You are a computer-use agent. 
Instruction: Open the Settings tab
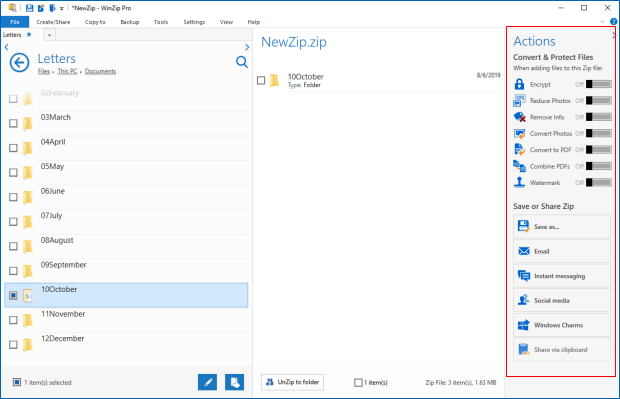(x=194, y=22)
